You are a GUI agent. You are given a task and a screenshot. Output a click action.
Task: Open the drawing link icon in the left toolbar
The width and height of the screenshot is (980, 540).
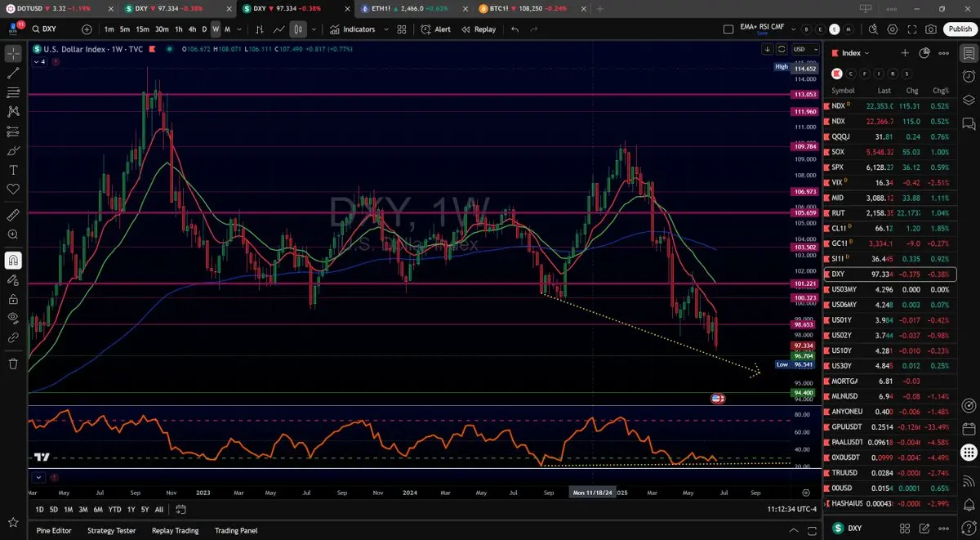[13, 337]
